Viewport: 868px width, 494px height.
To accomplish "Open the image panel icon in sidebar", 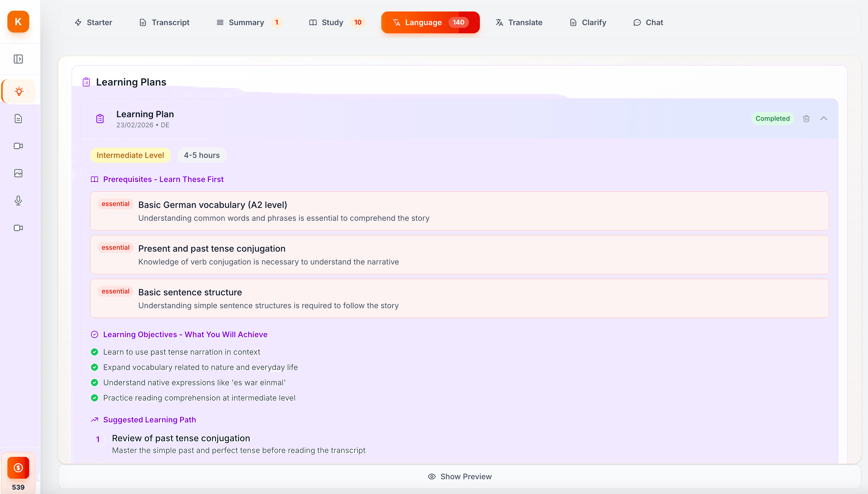I will click(19, 173).
